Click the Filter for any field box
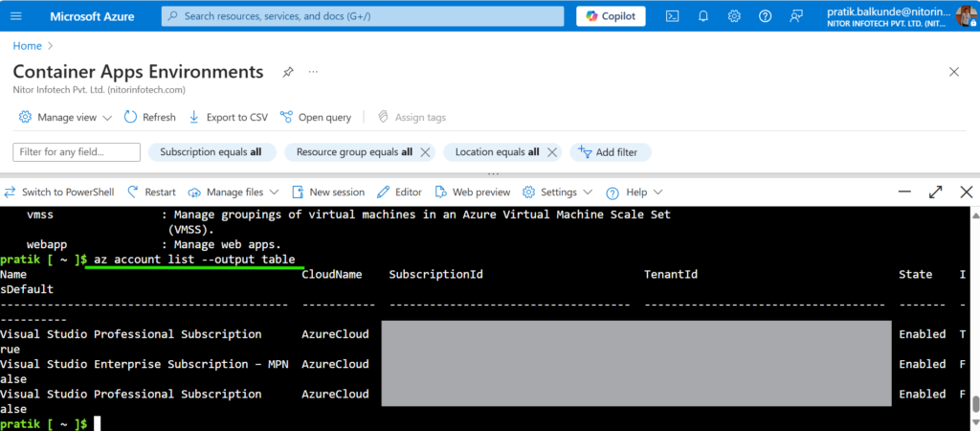 [77, 152]
